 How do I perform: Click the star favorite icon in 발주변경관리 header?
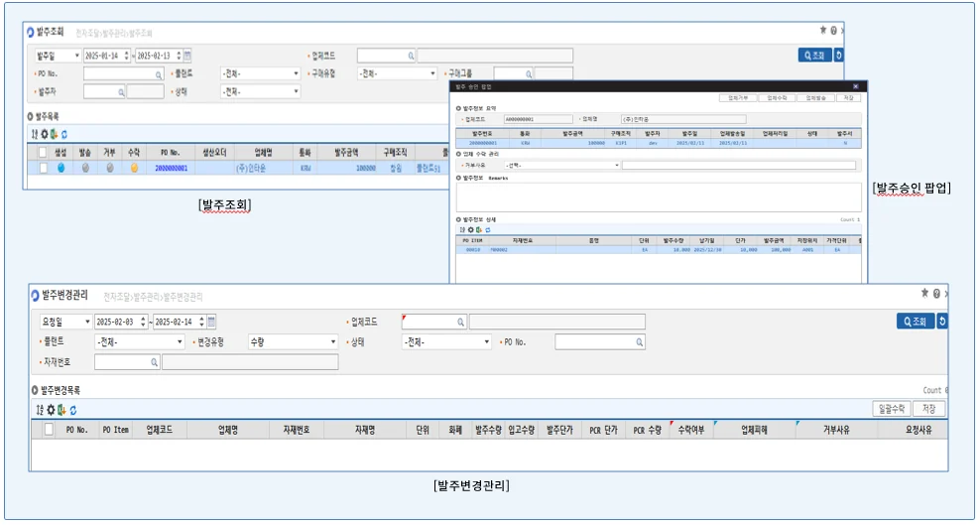pyautogui.click(x=925, y=293)
